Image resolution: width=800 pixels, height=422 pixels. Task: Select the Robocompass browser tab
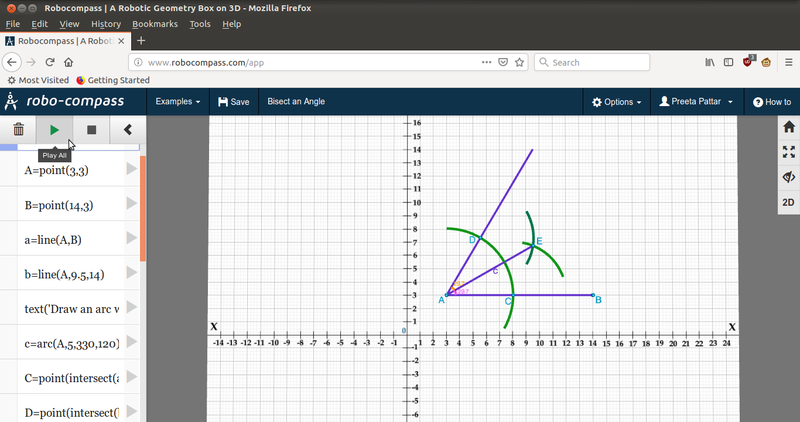65,41
